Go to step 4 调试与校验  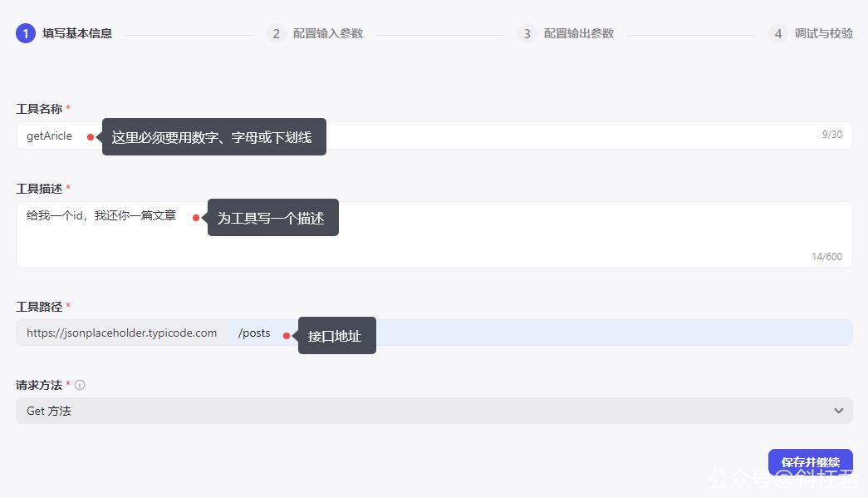click(x=811, y=33)
